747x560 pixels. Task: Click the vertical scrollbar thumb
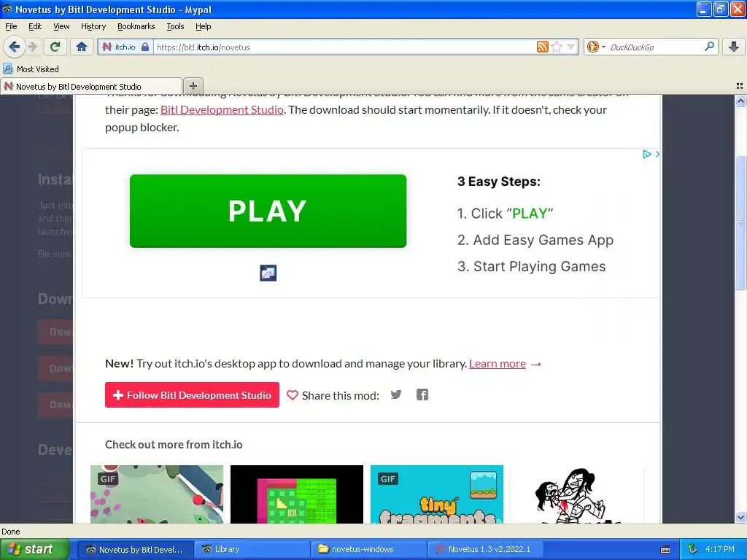(740, 222)
